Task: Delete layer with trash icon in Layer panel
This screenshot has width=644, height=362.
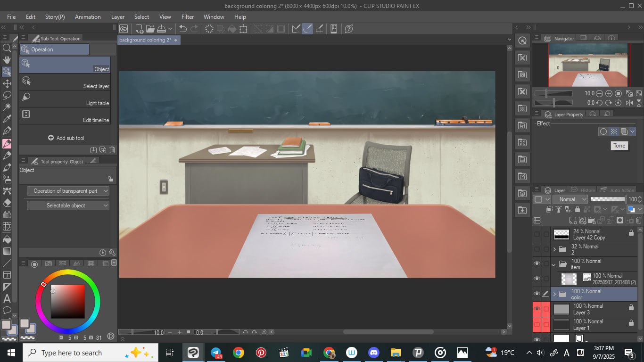Action: [x=639, y=220]
